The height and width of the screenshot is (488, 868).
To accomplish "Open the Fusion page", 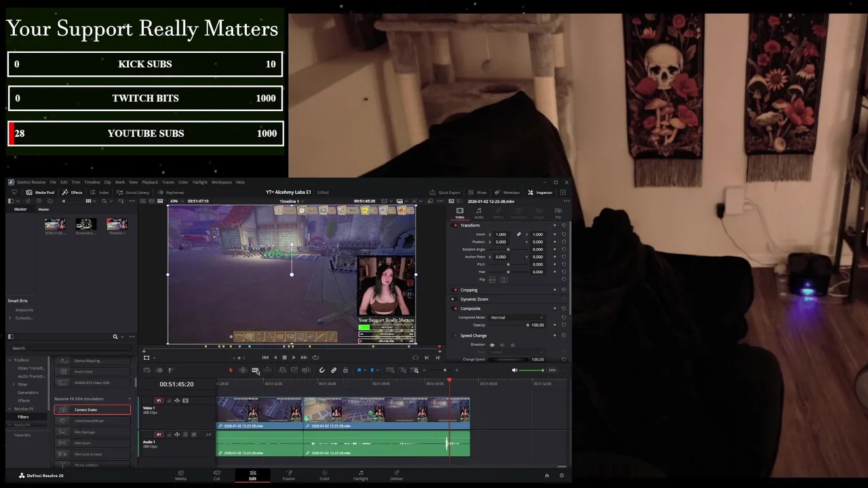I will click(x=288, y=475).
